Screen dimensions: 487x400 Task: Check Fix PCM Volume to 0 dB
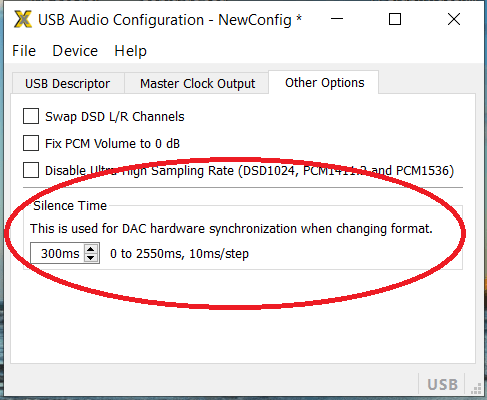point(31,143)
